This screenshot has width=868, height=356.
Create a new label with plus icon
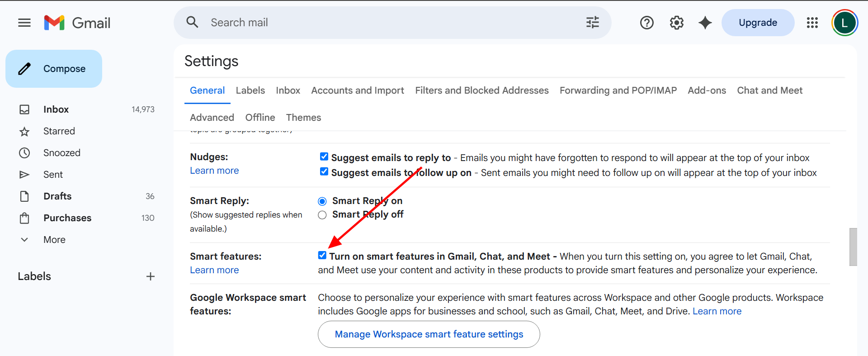pyautogui.click(x=151, y=276)
